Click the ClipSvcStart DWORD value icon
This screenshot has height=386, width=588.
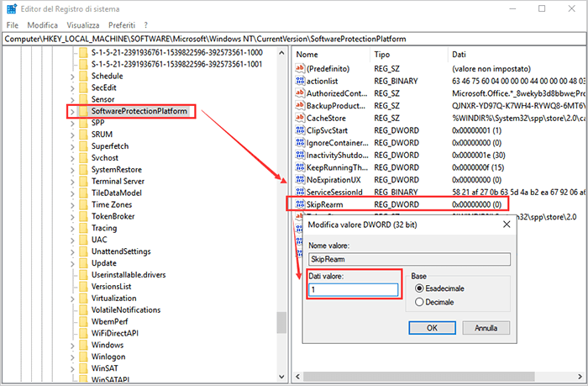[x=297, y=130]
